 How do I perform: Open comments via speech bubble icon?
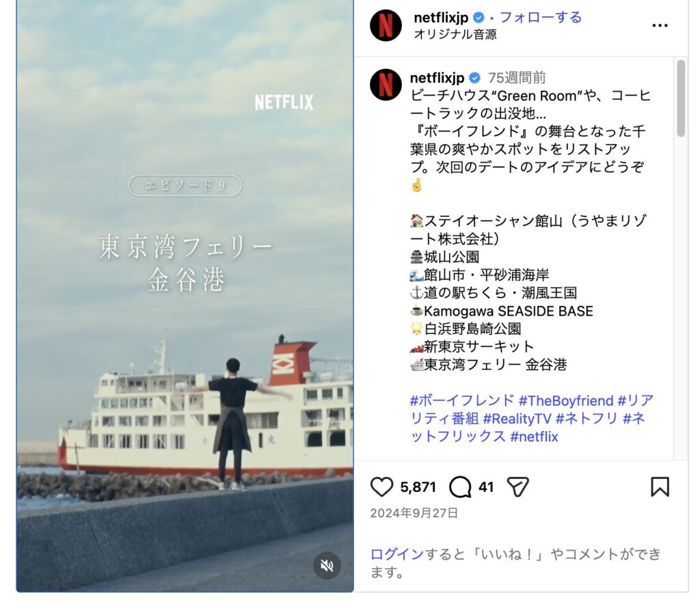pos(460,486)
